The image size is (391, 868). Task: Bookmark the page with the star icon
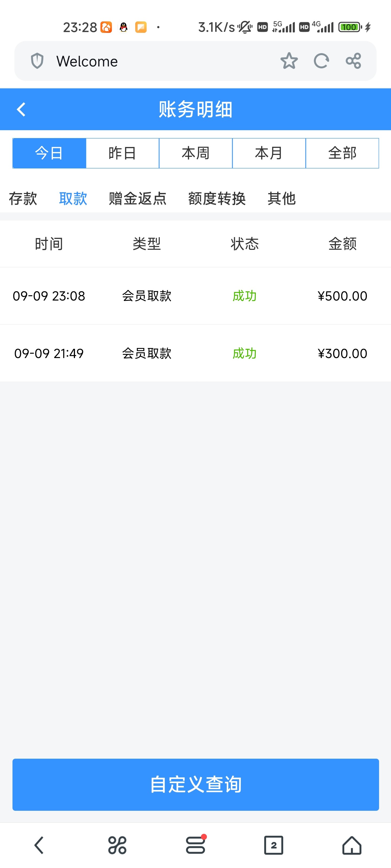[289, 61]
